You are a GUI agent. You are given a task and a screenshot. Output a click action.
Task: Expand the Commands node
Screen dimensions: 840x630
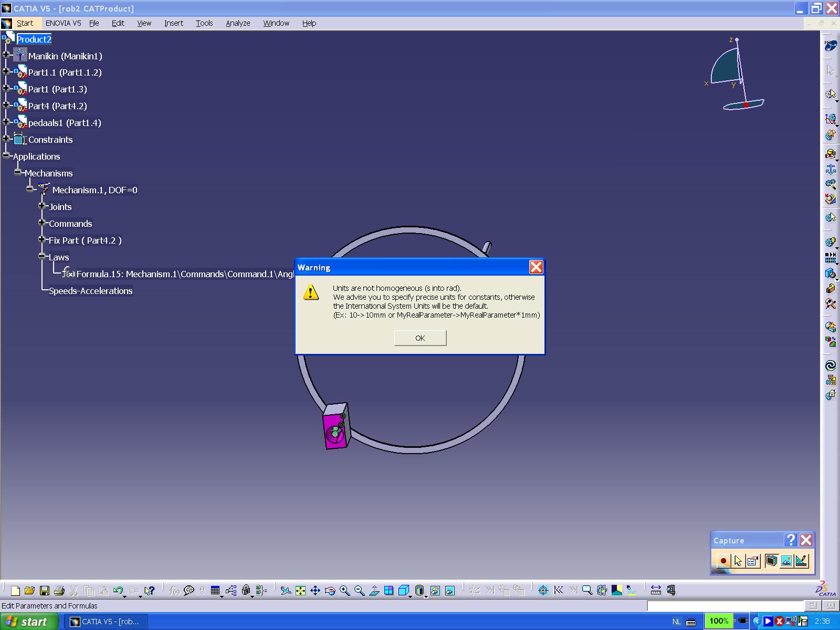click(x=42, y=223)
